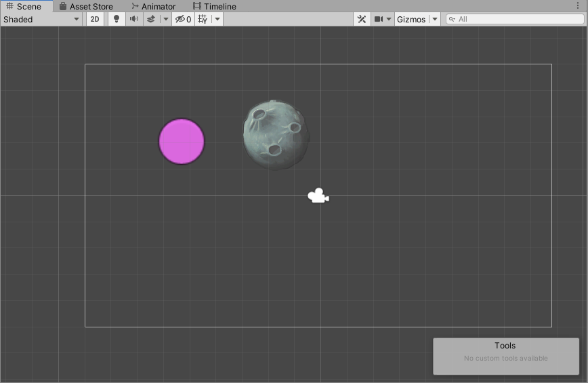The image size is (588, 383).
Task: Expand the Gizmos dropdown arrow
Action: 435,19
